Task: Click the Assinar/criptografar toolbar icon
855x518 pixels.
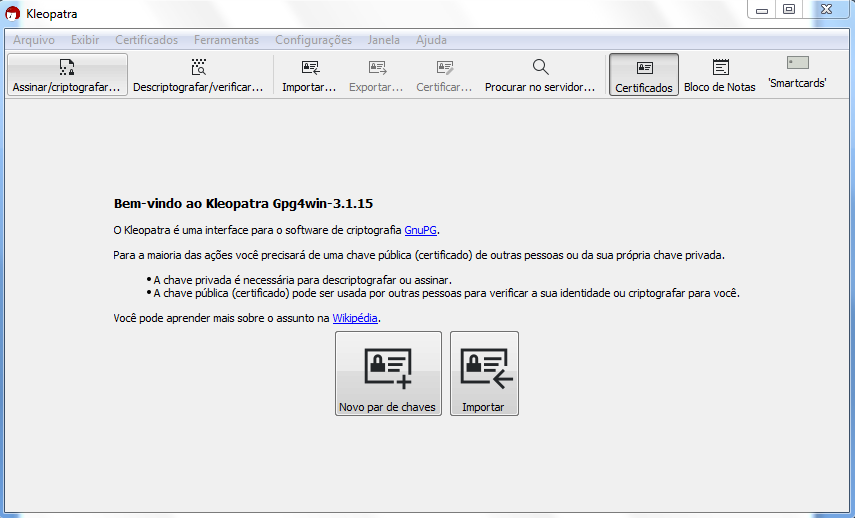Action: click(x=67, y=75)
